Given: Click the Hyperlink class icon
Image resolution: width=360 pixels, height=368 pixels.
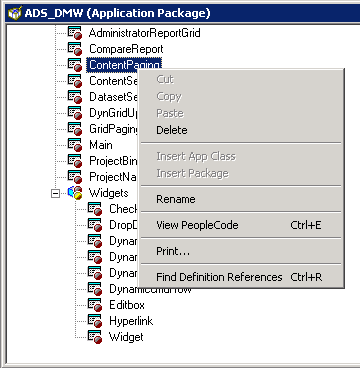Looking at the screenshot, I should (x=95, y=321).
